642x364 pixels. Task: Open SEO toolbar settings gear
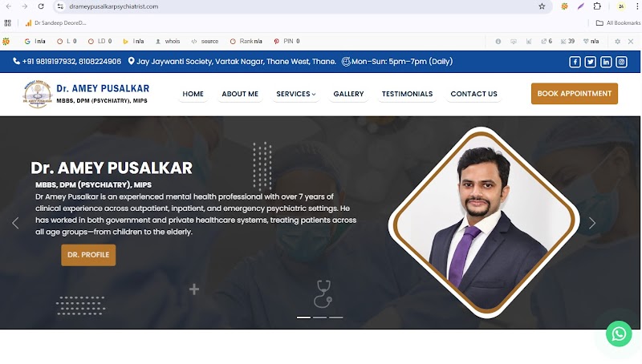pyautogui.click(x=617, y=42)
